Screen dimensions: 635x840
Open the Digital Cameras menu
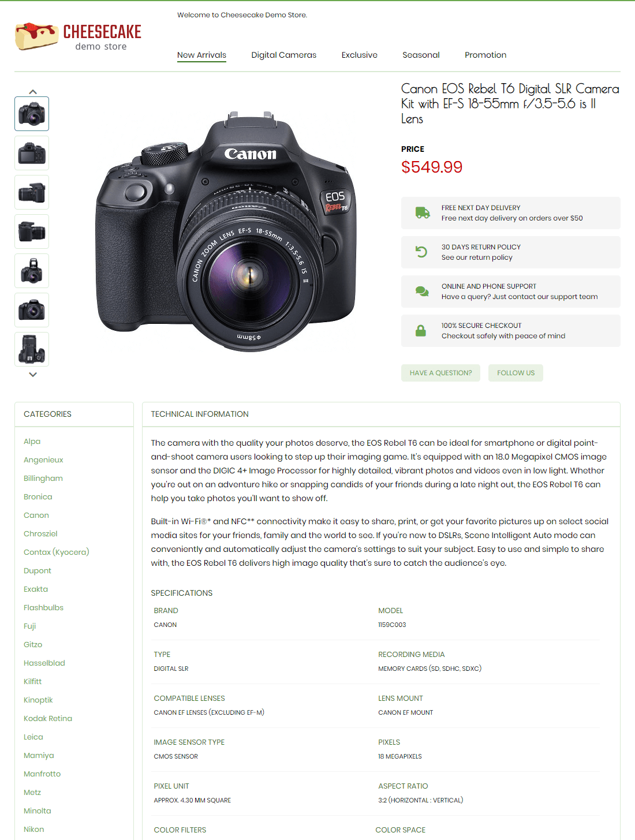pyautogui.click(x=284, y=55)
